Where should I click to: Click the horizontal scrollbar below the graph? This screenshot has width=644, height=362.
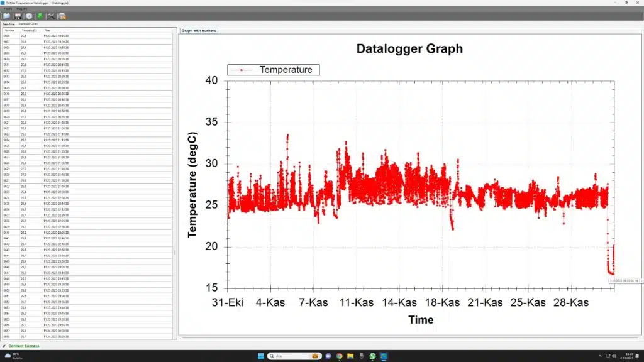(409, 337)
